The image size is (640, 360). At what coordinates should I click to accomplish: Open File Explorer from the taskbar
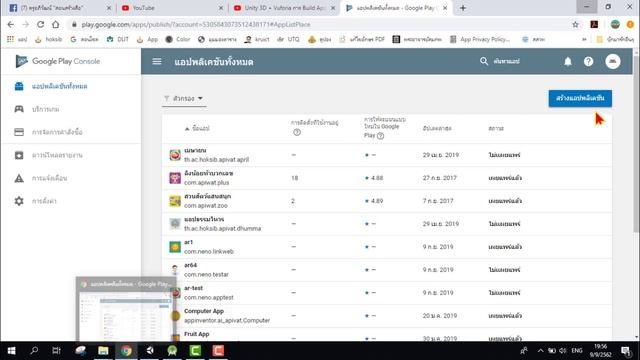[103, 351]
